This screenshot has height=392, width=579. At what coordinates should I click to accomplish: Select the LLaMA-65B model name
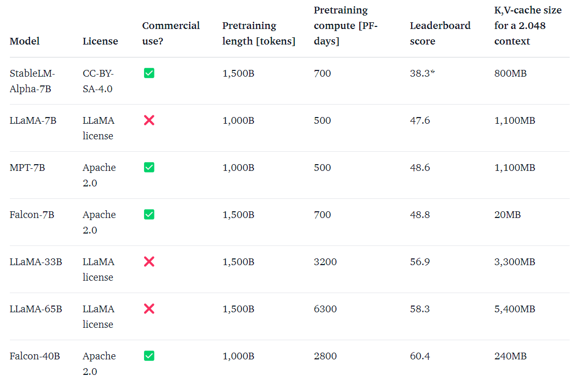click(x=36, y=309)
